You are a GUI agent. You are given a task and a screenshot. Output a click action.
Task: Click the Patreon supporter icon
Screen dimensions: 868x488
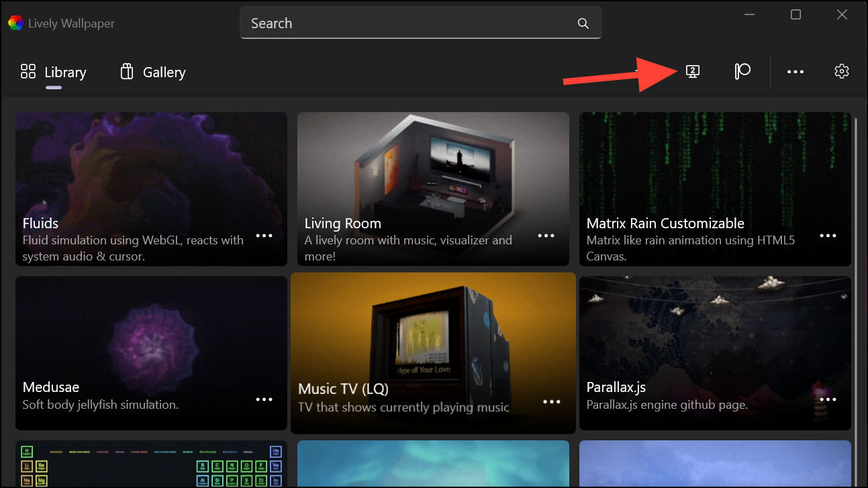[742, 71]
